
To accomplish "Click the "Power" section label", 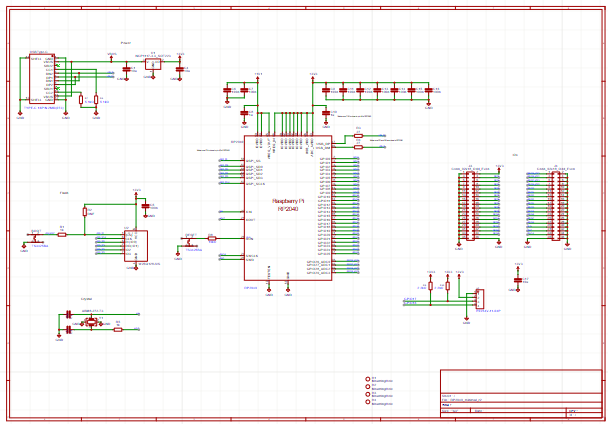I will 126,43.
